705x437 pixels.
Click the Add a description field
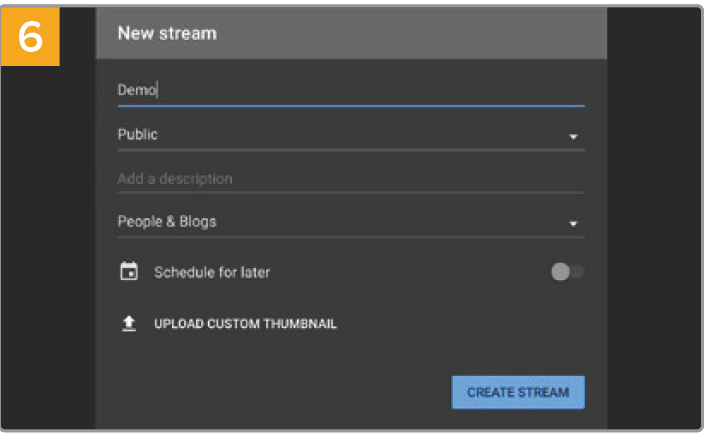pyautogui.click(x=351, y=179)
